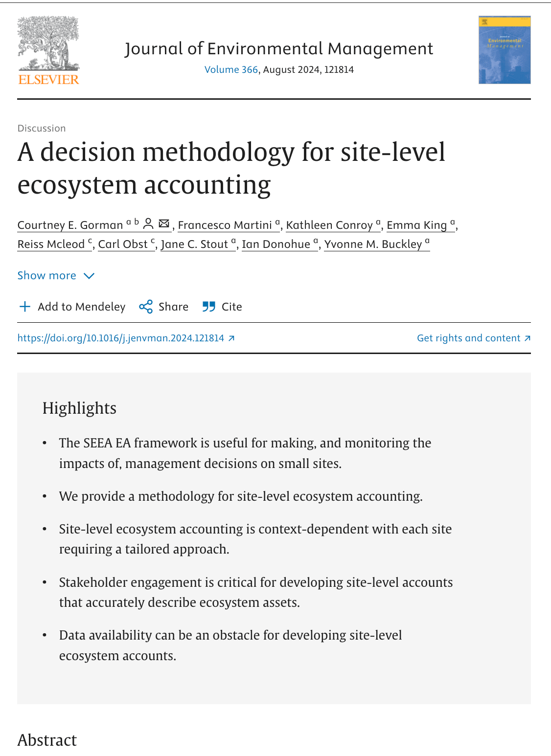Open affiliation superscript 'c' for Carl Obst
Viewport: 551px width, 756px height.
pyautogui.click(x=152, y=241)
